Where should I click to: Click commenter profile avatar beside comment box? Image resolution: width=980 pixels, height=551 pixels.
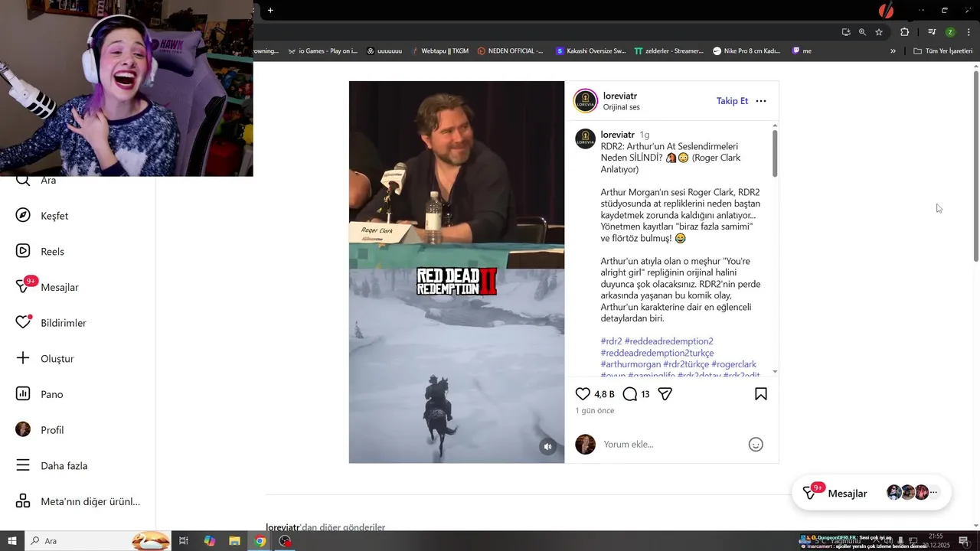[x=585, y=444]
